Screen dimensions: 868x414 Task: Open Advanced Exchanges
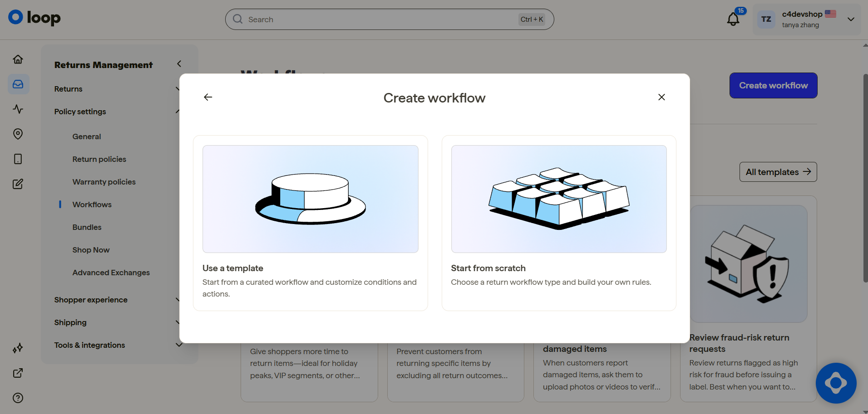click(111, 273)
